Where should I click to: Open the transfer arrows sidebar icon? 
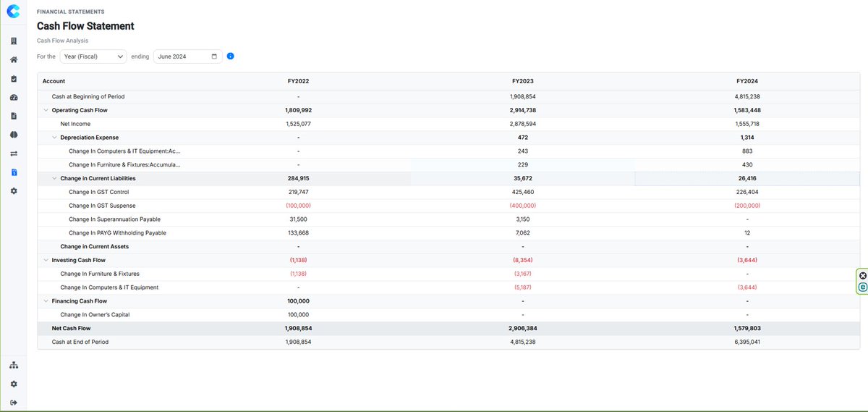coord(13,154)
